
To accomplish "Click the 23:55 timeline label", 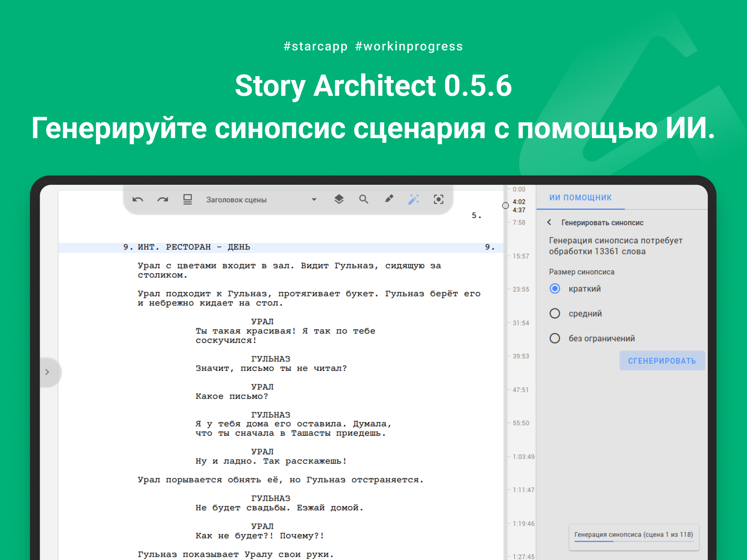I will pyautogui.click(x=521, y=289).
